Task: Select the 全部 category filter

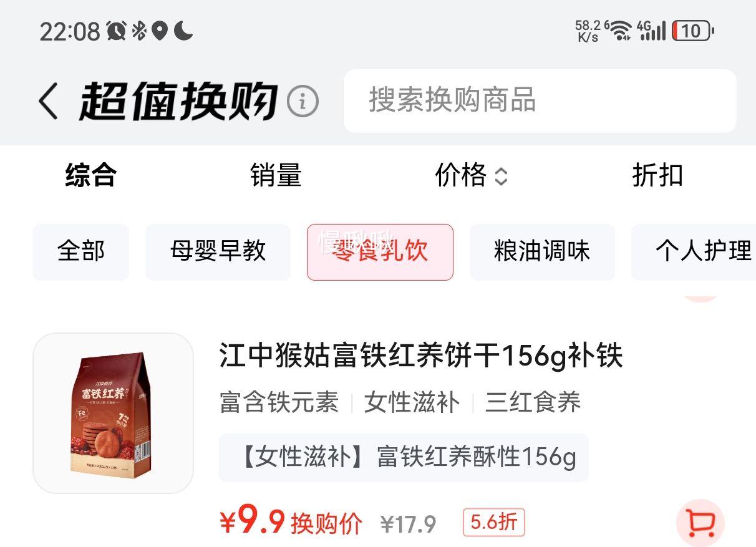Action: [x=80, y=252]
